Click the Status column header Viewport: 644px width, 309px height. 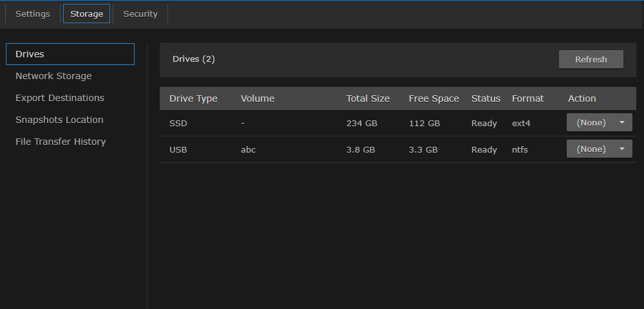click(486, 98)
